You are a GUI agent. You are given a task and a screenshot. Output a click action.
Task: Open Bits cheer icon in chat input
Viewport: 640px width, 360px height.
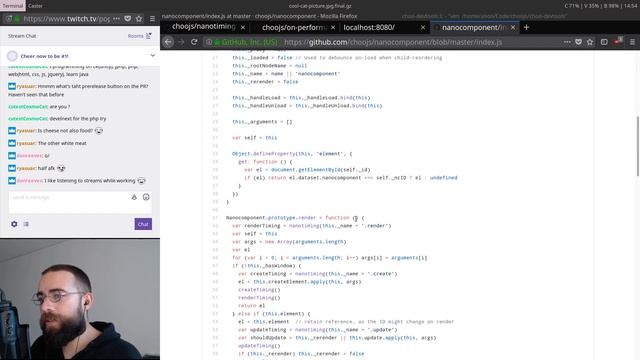click(x=134, y=197)
